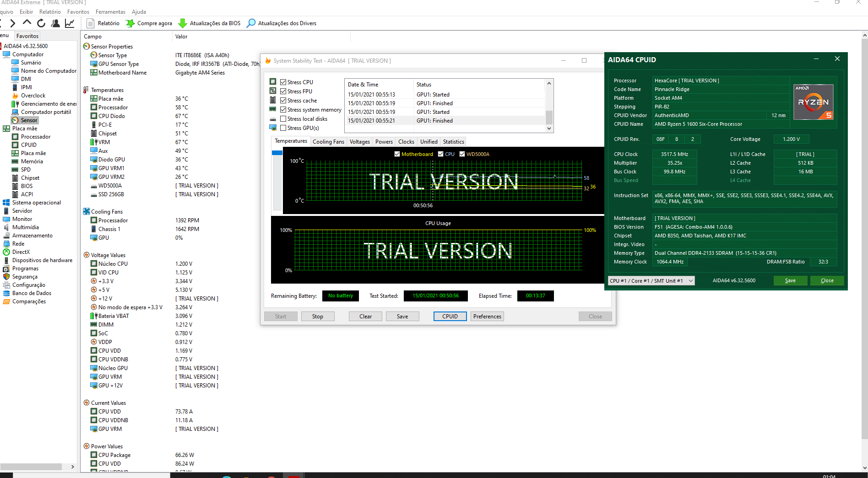
Task: Click the up level arrow icon
Action: coord(27,22)
